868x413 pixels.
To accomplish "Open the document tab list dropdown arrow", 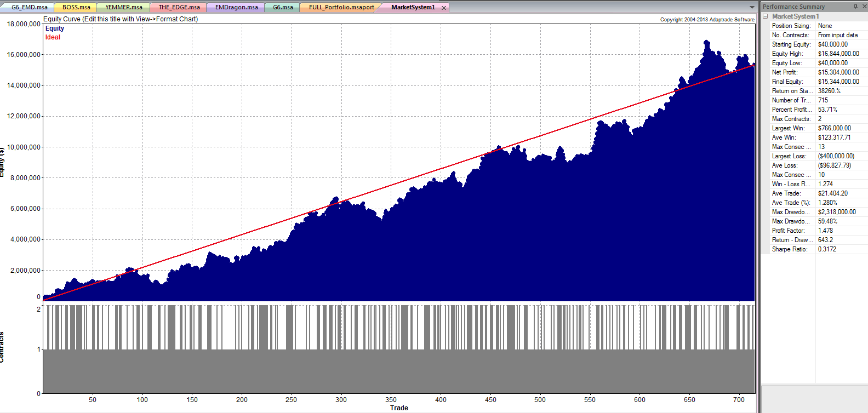I will (752, 7).
